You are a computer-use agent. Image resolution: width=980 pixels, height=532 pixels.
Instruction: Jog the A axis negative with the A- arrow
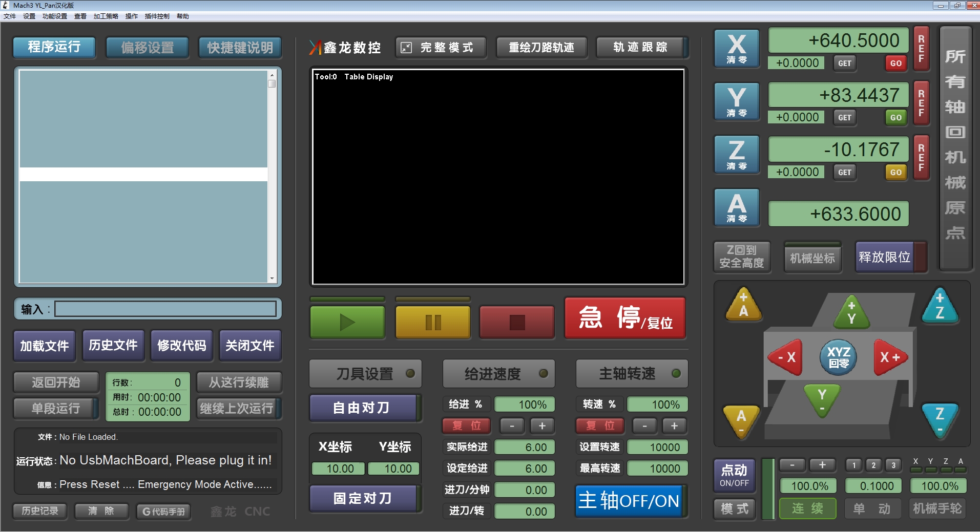[741, 421]
